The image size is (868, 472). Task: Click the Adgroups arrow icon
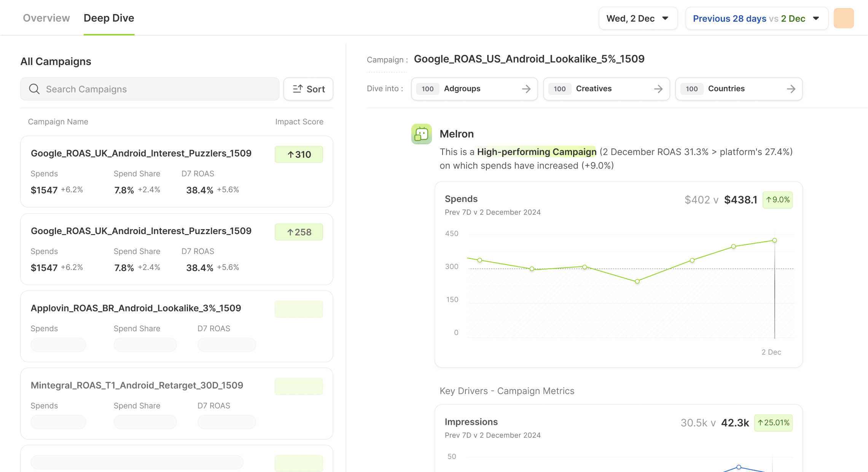point(526,89)
